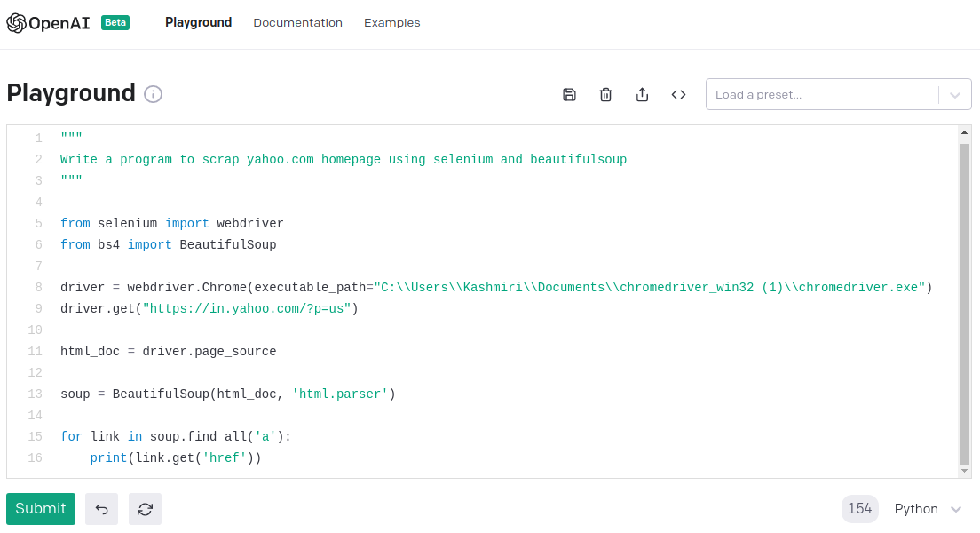This screenshot has height=533, width=980.
Task: Open the Python language dropdown
Action: pos(928,509)
